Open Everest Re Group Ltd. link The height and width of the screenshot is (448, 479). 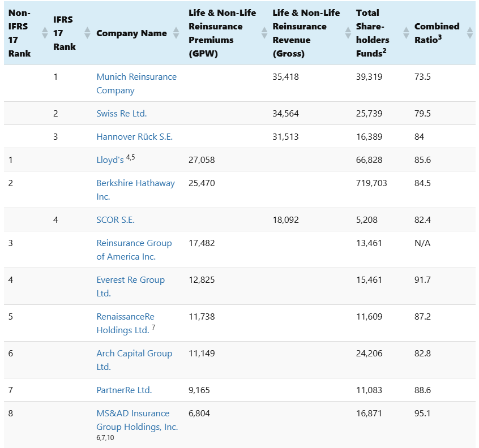click(130, 287)
